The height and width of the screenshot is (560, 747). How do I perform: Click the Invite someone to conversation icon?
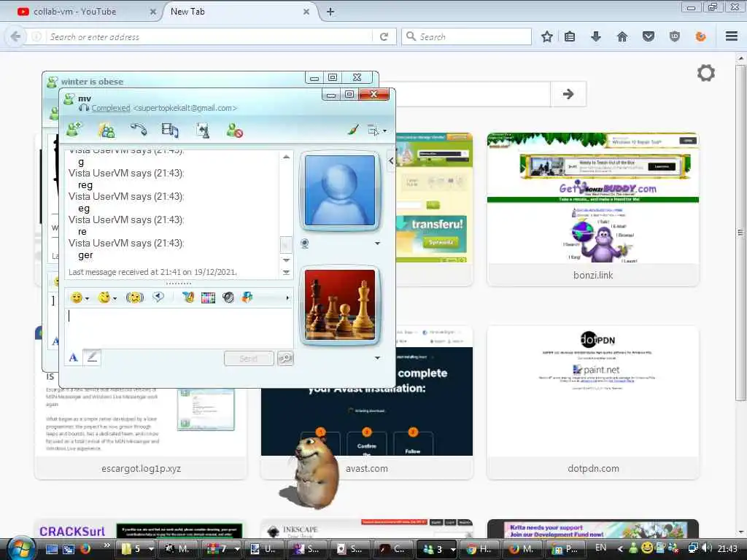click(74, 130)
